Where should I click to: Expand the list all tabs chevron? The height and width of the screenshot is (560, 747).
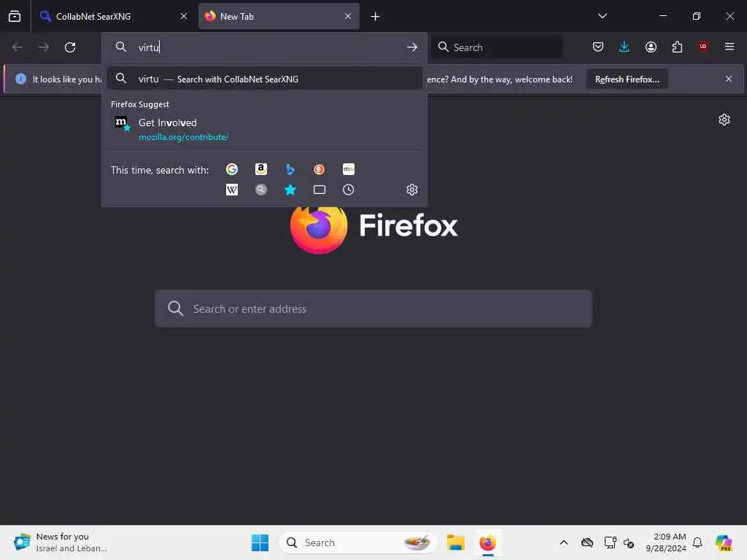602,16
